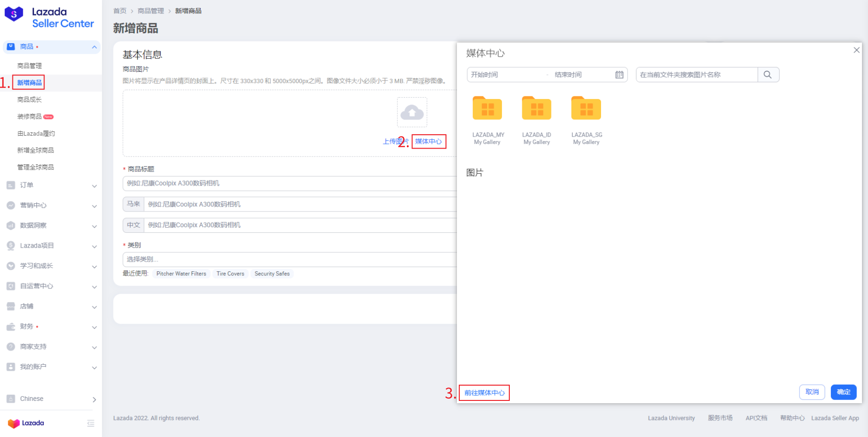Click the 商家支持 help icon
Screen dimensions: 868x437
11,347
